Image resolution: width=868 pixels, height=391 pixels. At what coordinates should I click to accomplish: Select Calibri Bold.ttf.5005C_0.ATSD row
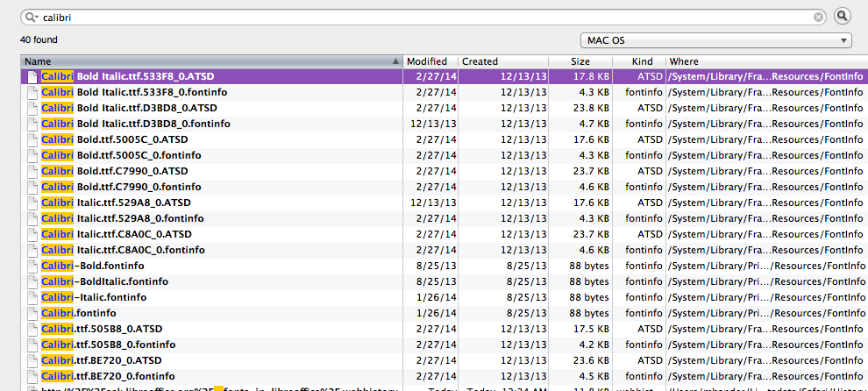(444, 139)
